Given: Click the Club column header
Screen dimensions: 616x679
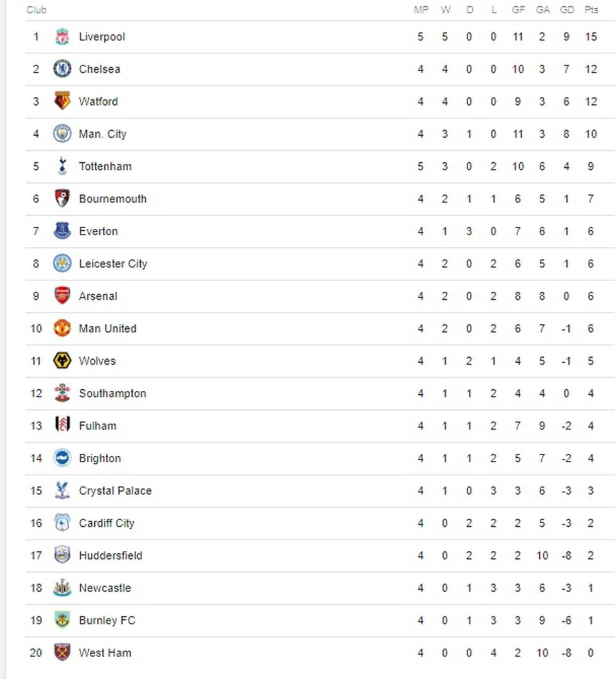Looking at the screenshot, I should click(x=36, y=10).
